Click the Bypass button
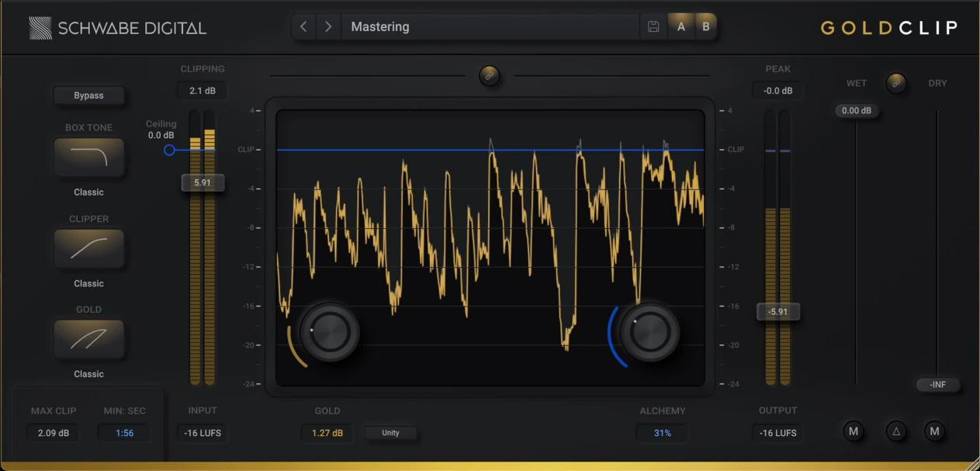The image size is (980, 471). [88, 95]
